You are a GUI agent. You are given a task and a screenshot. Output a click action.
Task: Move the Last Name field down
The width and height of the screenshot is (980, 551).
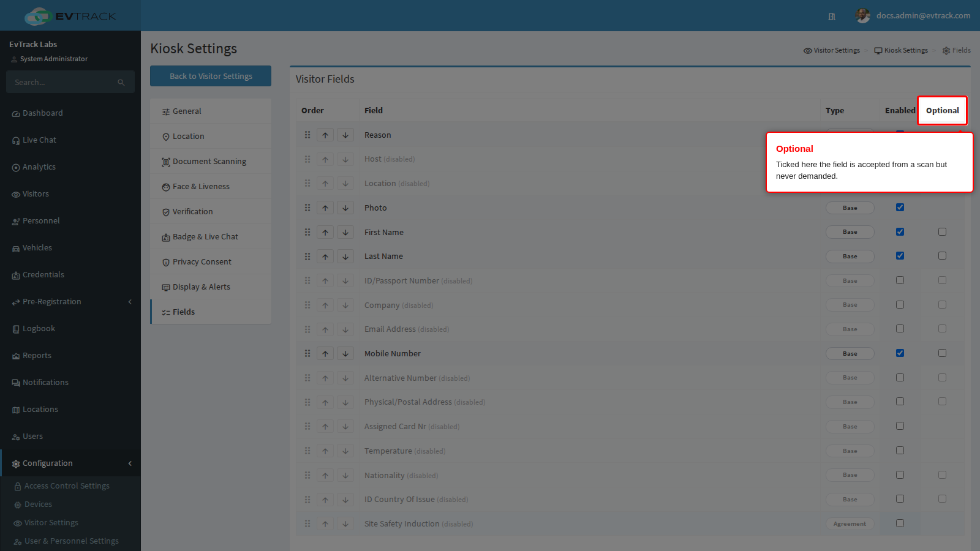pos(345,257)
